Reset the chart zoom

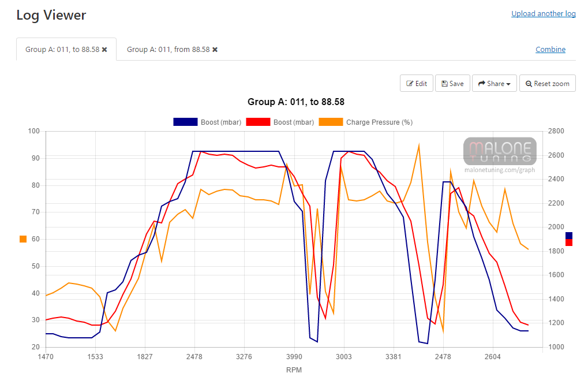pos(548,83)
